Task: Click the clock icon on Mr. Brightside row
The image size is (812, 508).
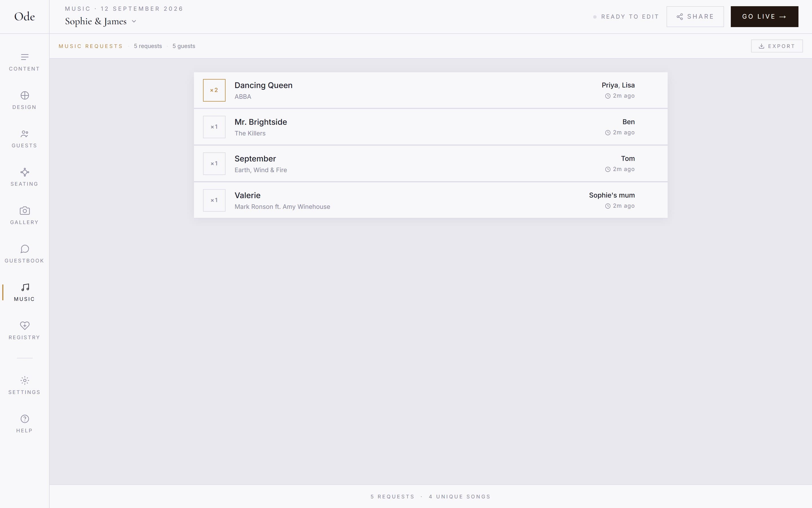Action: click(x=608, y=133)
